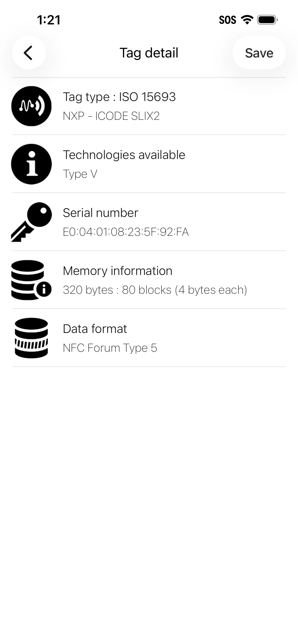Select the Tag type ISO 15693 label
Viewport: 298px width, 644px height.
click(119, 97)
